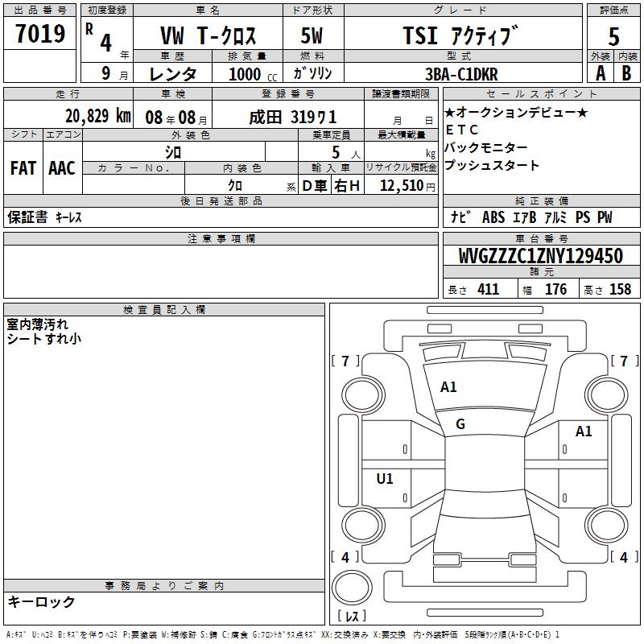Click the fuel type ガソリン
Image resolution: width=644 pixels, height=644 pixels.
coord(312,73)
